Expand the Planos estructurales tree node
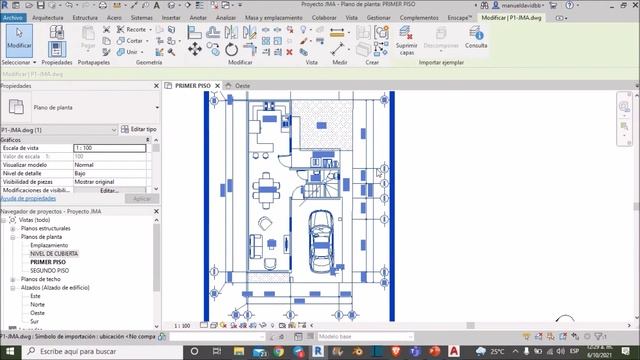Viewport: 640px width, 360px height. coord(13,229)
